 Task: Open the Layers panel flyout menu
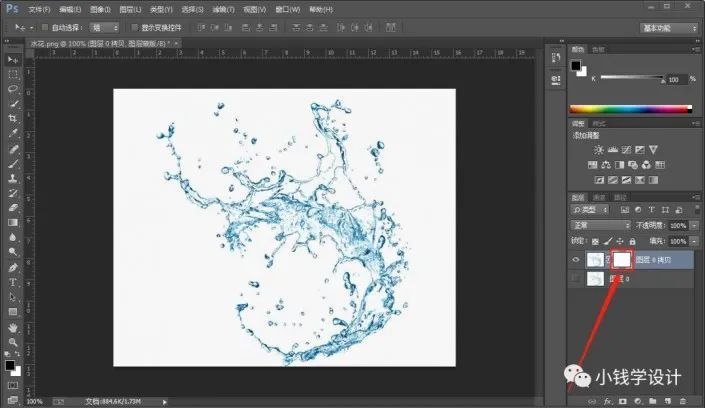coord(696,197)
